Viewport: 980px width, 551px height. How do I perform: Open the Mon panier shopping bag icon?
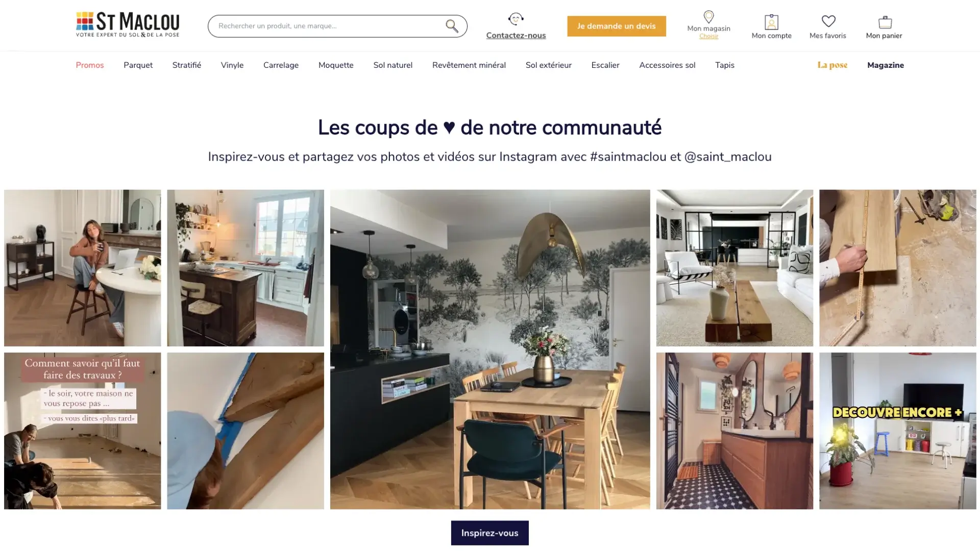point(885,22)
